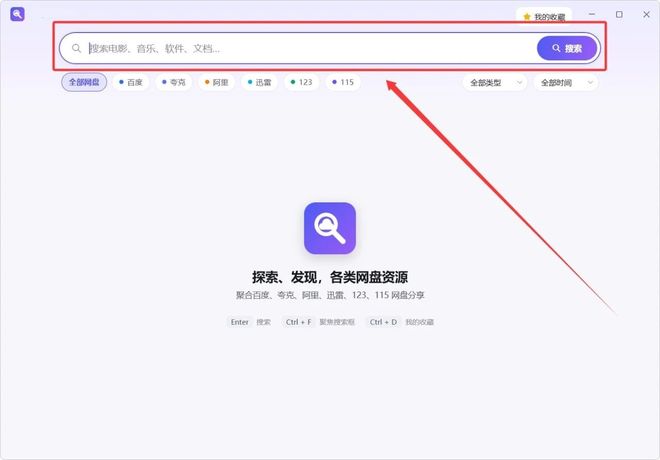Filter by 夸克 netdisk
The height and width of the screenshot is (460, 660).
(173, 82)
